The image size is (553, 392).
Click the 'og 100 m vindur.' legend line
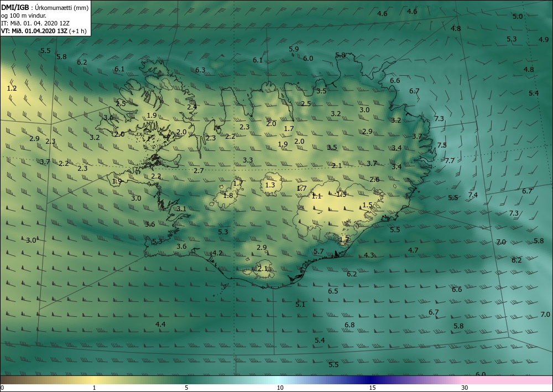coord(24,15)
